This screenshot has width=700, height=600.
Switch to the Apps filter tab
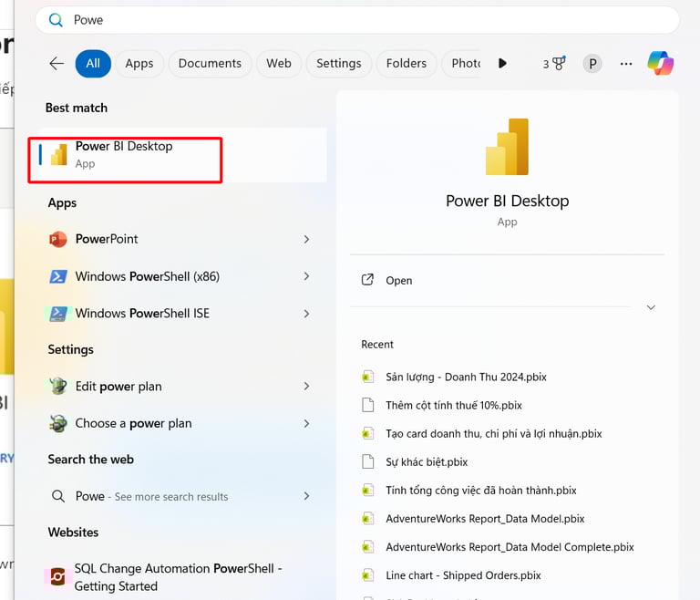coord(139,64)
